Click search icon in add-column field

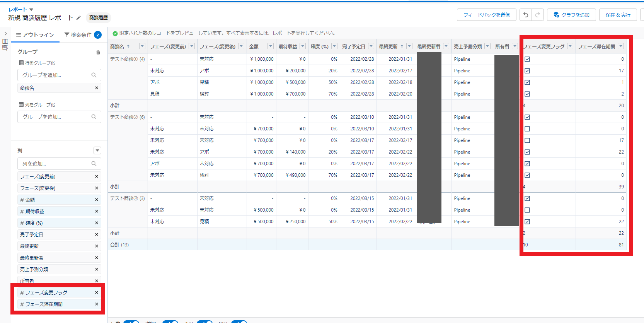94,164
